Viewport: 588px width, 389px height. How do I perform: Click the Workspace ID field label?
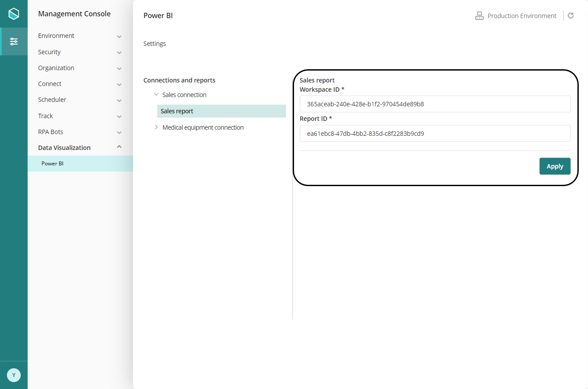coord(322,90)
